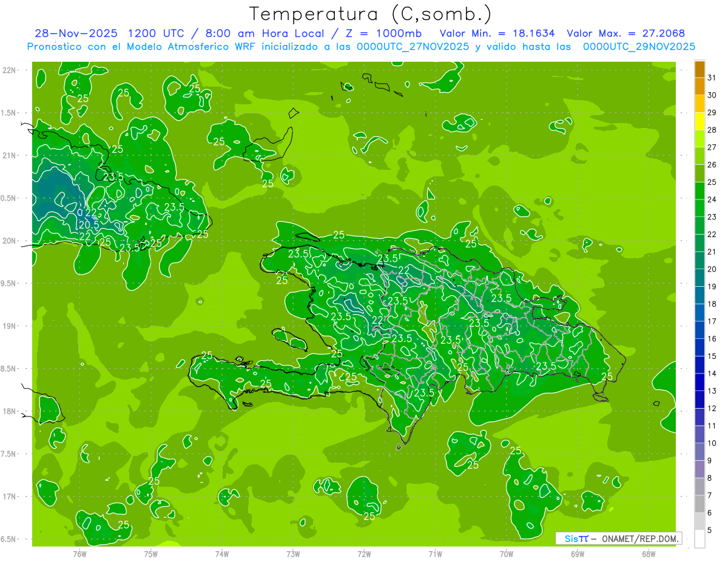
Task: Click the legend tick label "31"
Action: coord(712,78)
